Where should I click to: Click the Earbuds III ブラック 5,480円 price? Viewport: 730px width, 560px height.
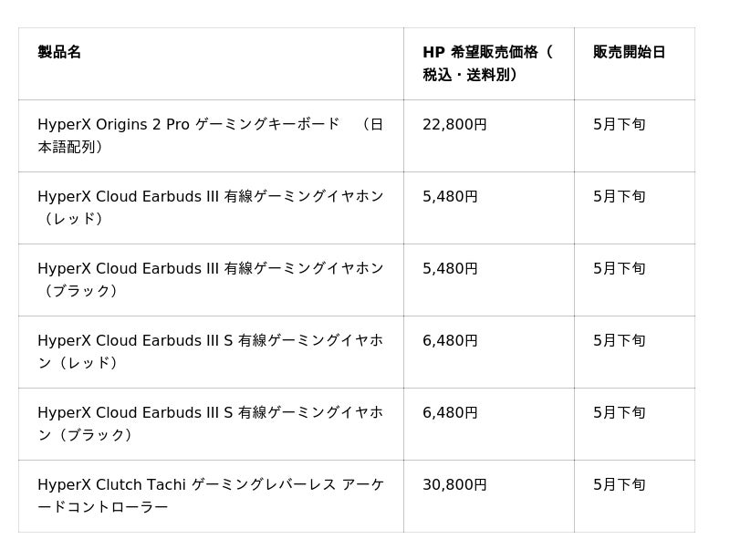[x=450, y=269]
